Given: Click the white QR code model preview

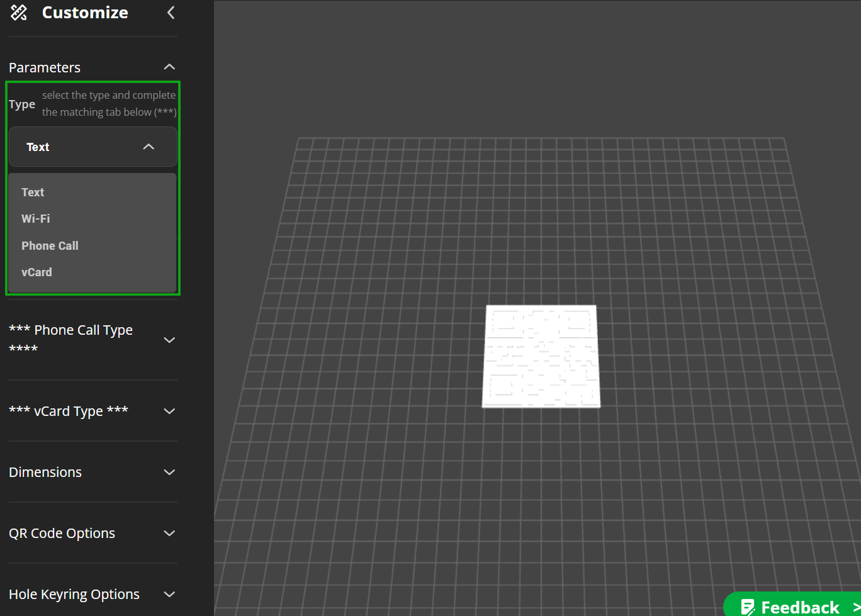Looking at the screenshot, I should [x=541, y=356].
